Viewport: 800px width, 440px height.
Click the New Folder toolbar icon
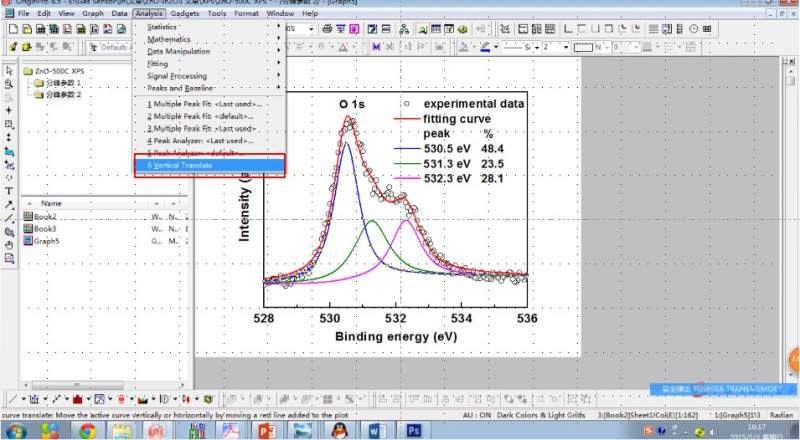click(27, 29)
